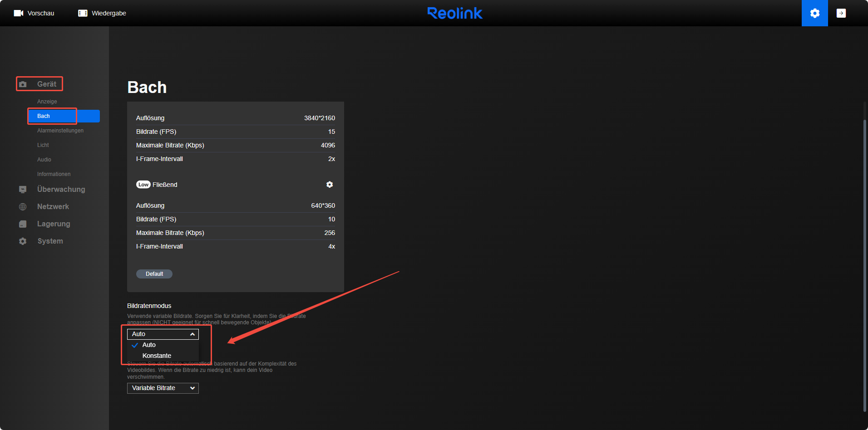The image size is (868, 430).
Task: Expand the System section
Action: coord(50,241)
